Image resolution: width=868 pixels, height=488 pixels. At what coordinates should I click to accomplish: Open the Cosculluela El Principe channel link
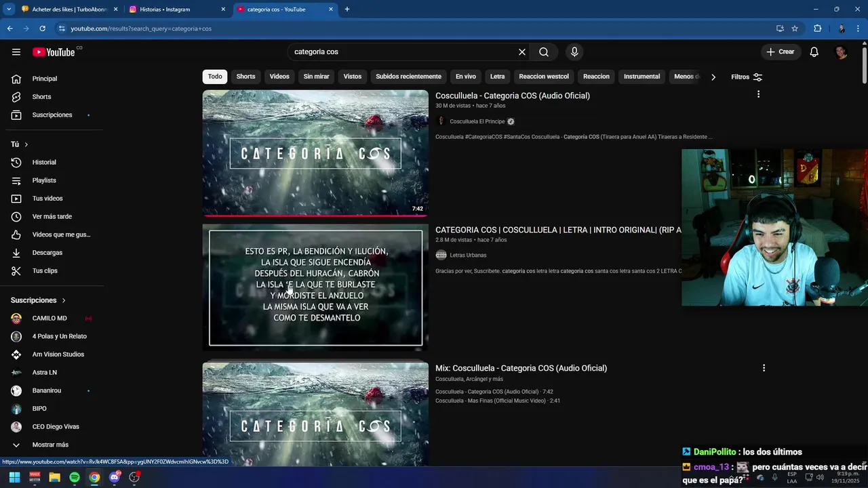pyautogui.click(x=477, y=121)
